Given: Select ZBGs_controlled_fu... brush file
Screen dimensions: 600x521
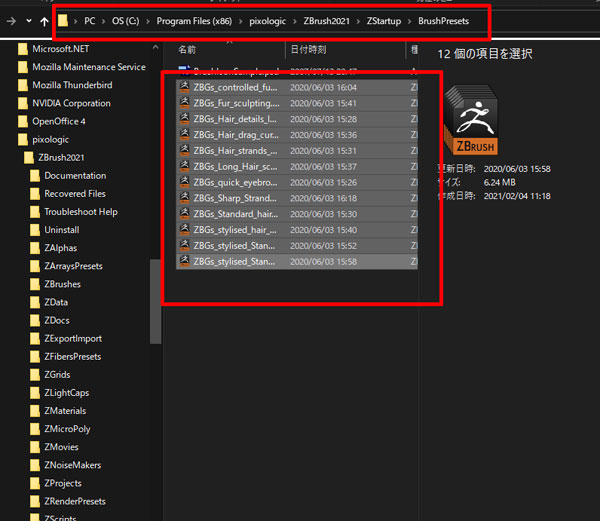Looking at the screenshot, I should pos(297,88).
